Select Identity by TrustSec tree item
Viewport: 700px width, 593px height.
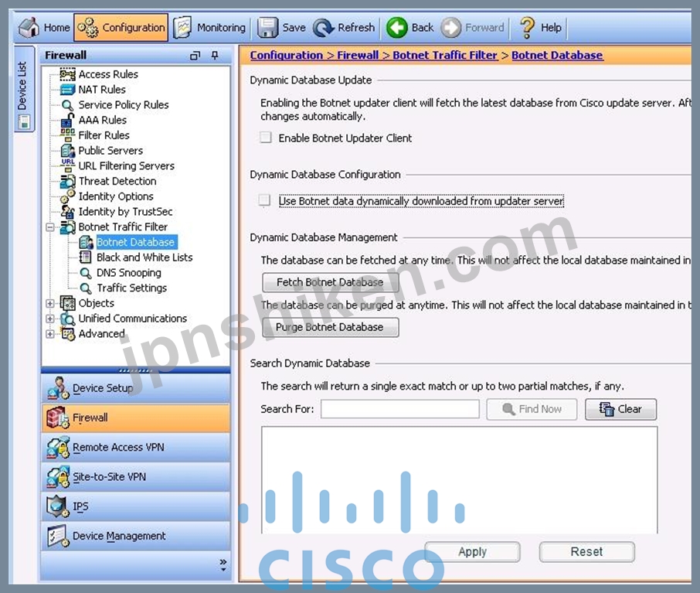125,211
